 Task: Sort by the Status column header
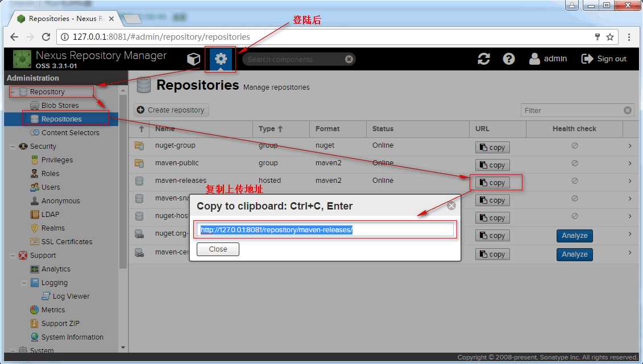click(x=418, y=128)
